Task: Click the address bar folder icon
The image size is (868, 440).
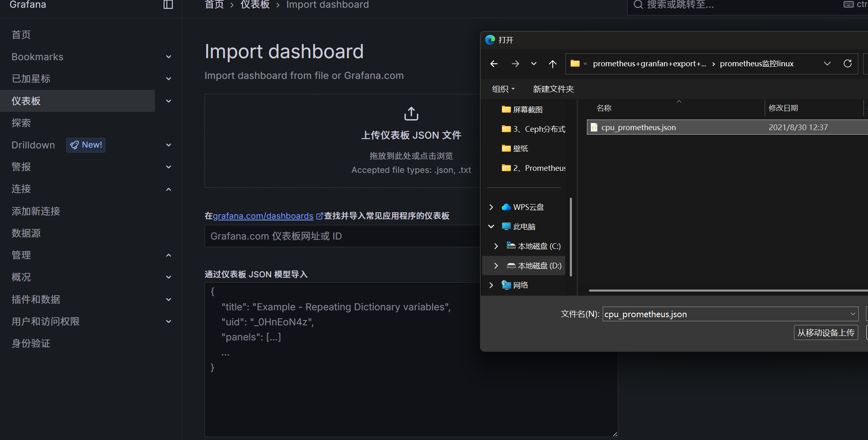Action: click(575, 63)
